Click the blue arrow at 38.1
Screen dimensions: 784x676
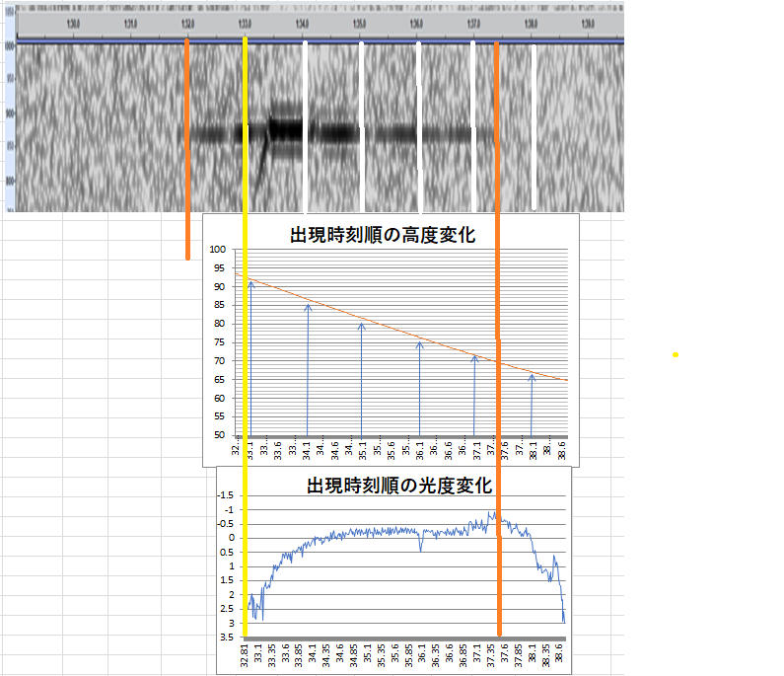point(533,405)
